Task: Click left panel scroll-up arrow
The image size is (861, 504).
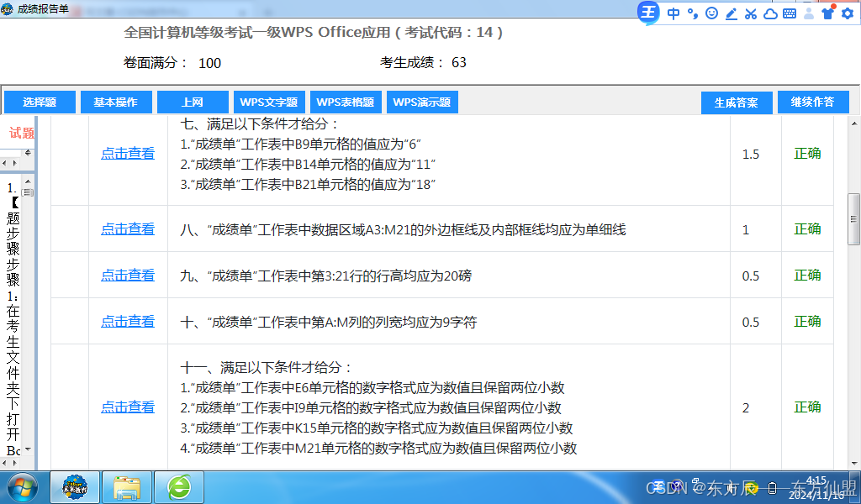Action: tap(28, 181)
